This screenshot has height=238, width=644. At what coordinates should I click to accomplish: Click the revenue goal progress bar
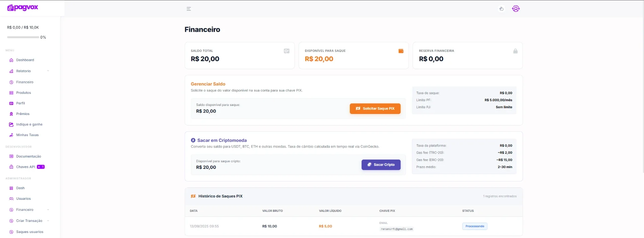click(23, 37)
